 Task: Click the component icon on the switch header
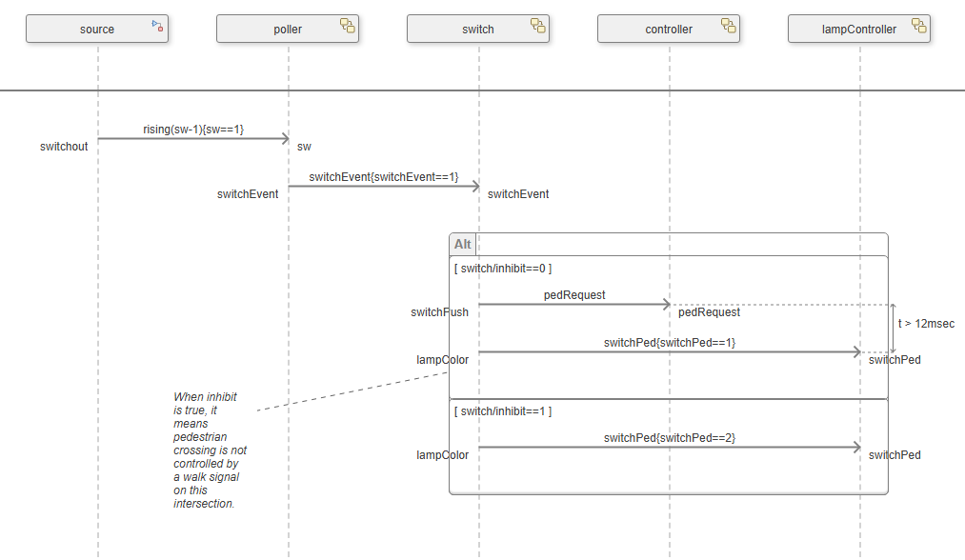[538, 27]
